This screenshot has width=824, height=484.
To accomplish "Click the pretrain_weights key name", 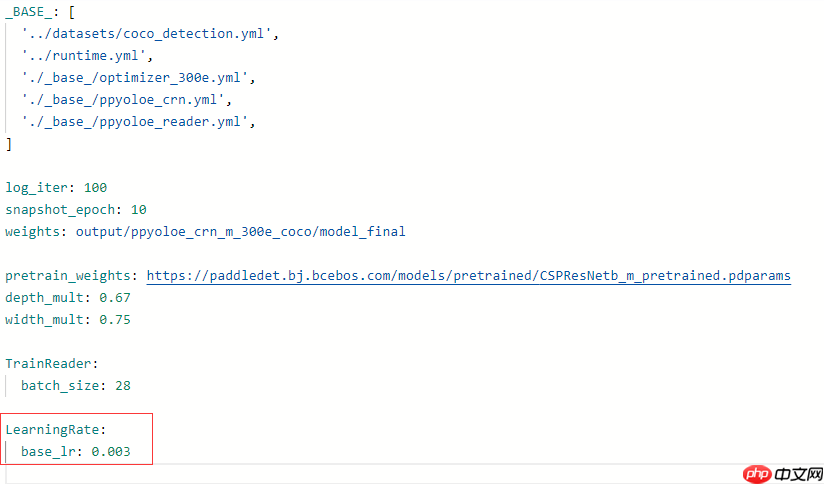I will tap(71, 275).
